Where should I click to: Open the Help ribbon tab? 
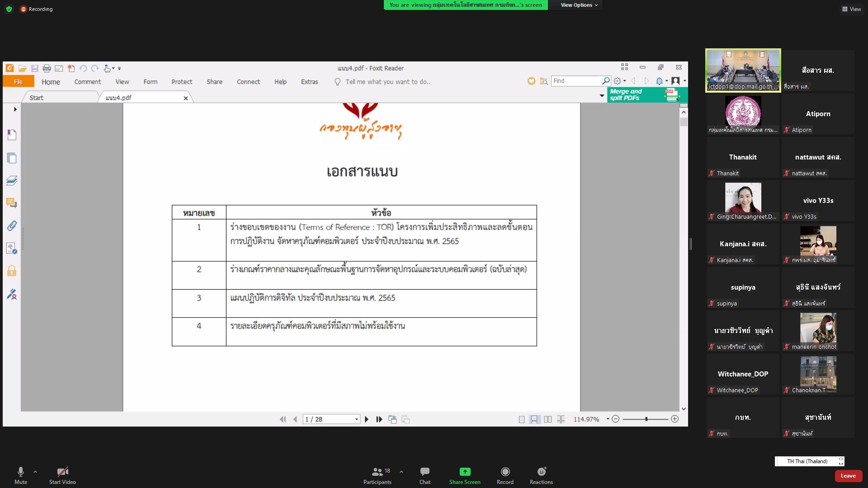280,82
